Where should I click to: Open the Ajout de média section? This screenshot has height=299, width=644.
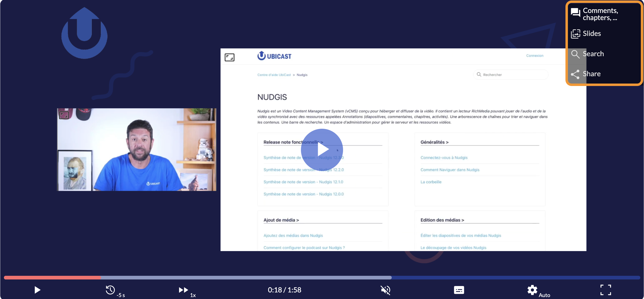[281, 220]
